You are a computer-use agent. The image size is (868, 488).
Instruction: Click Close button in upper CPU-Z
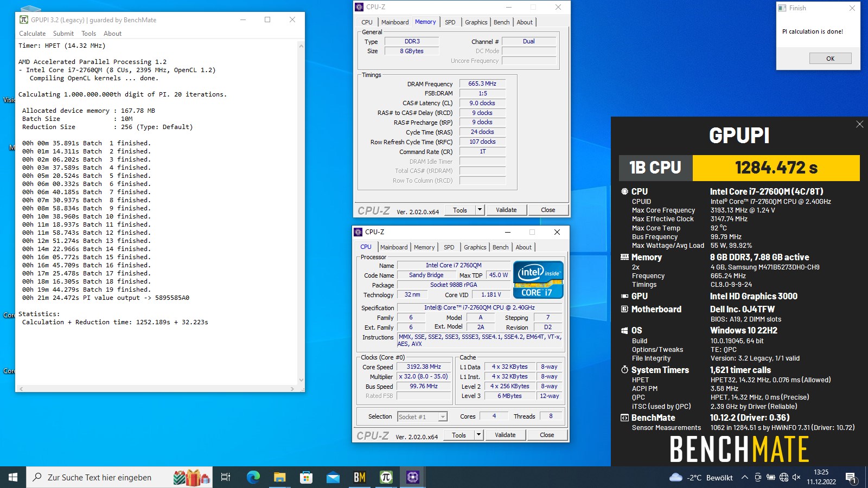548,210
